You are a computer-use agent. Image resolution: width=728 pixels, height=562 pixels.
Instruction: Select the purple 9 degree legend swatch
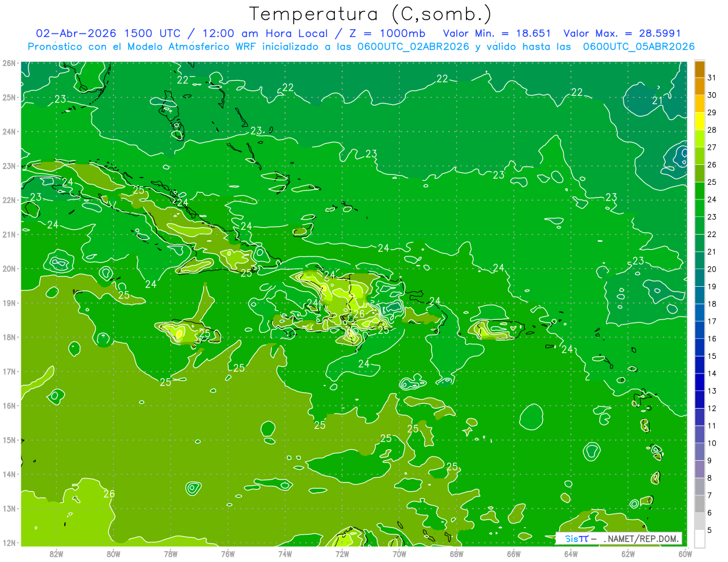coord(699,469)
